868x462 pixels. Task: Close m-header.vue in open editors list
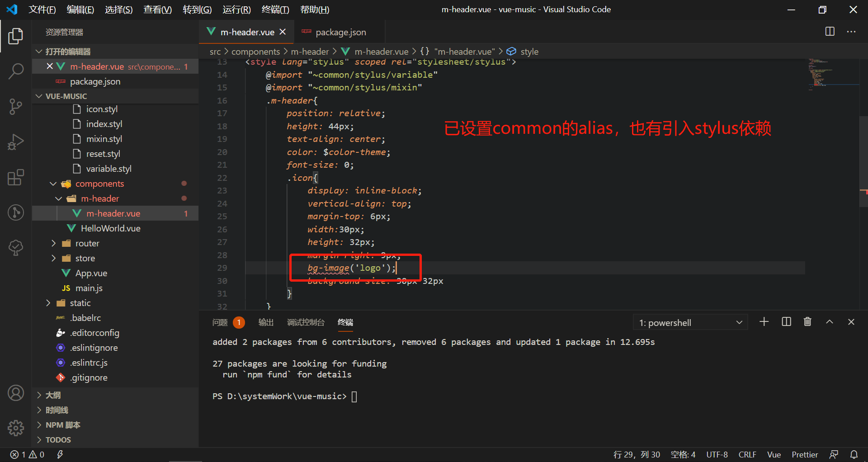pyautogui.click(x=50, y=66)
